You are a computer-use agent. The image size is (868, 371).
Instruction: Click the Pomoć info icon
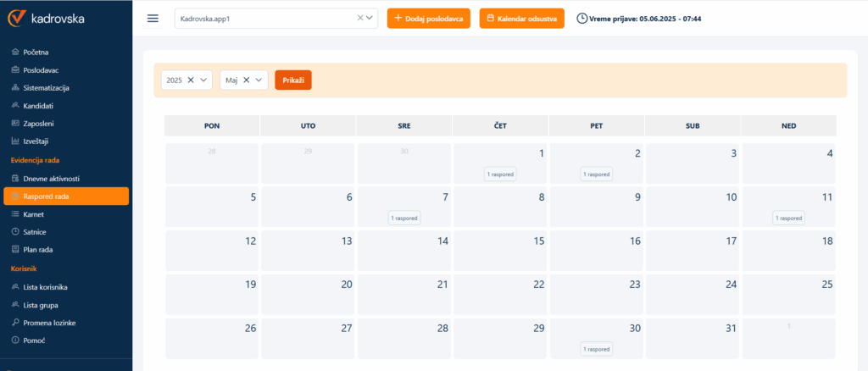click(15, 341)
